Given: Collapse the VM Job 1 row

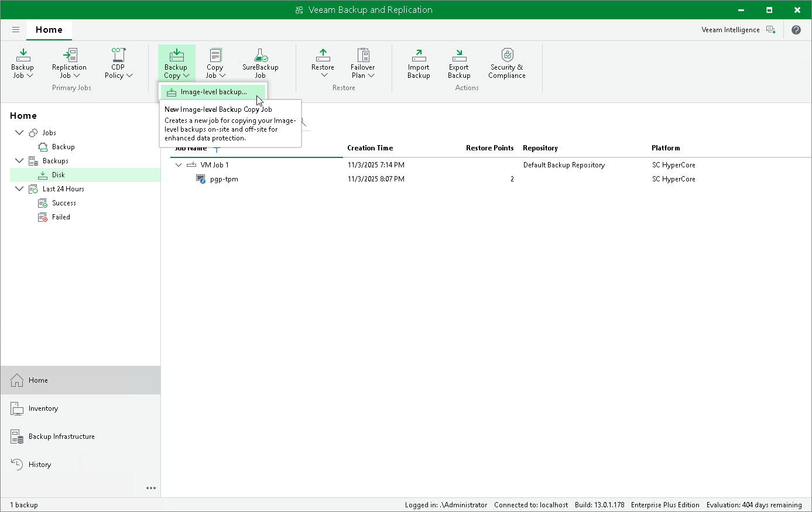Looking at the screenshot, I should pos(179,165).
